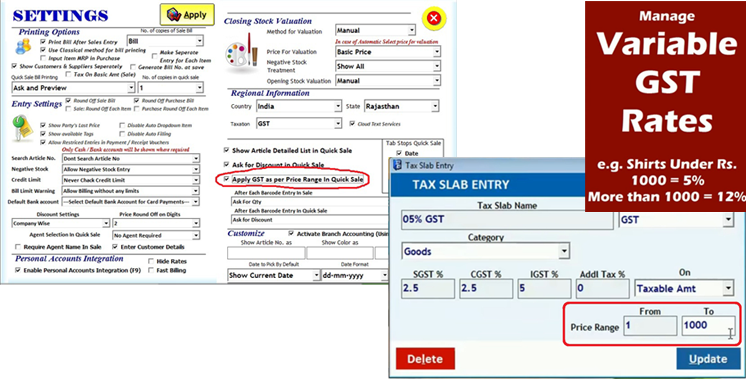Viewport: 746px width, 379px height.
Task: Open Method for Valuation dropdown
Action: coord(375,30)
